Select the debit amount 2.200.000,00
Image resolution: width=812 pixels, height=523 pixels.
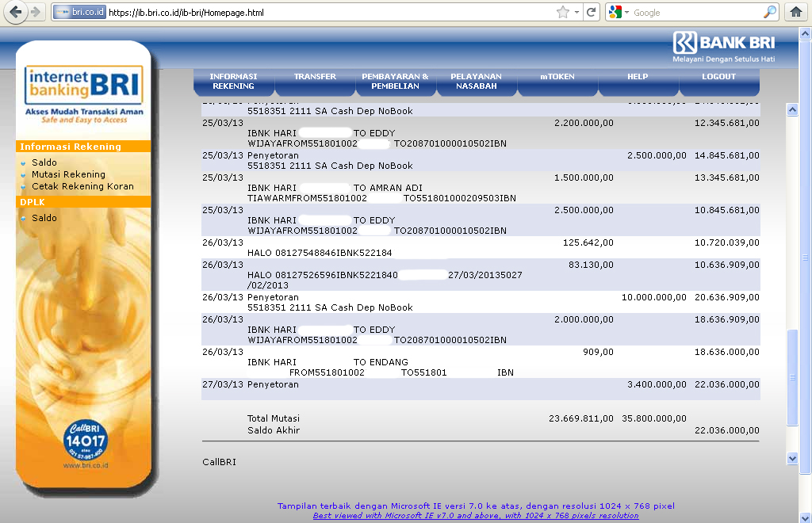point(584,123)
